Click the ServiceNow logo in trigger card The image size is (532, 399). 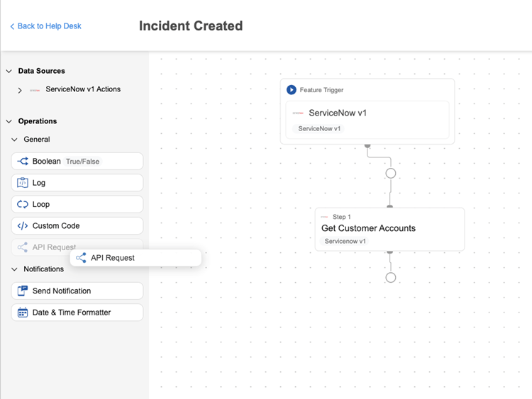pyautogui.click(x=298, y=113)
